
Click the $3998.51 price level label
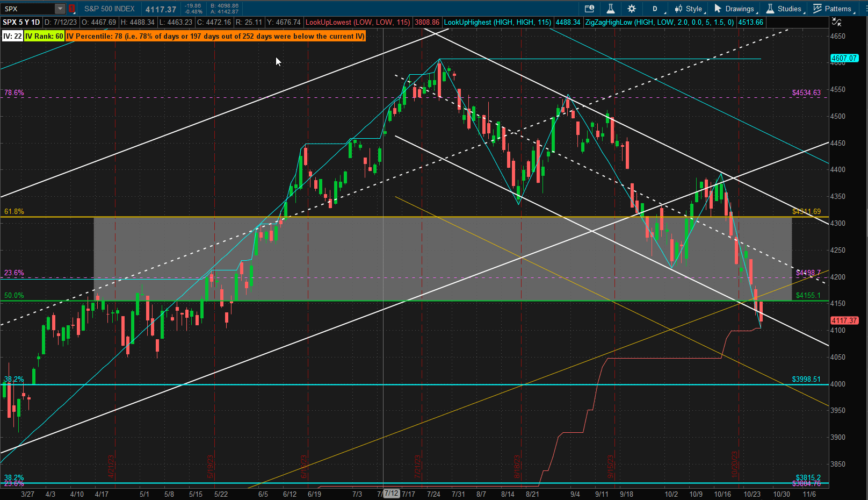coord(806,379)
